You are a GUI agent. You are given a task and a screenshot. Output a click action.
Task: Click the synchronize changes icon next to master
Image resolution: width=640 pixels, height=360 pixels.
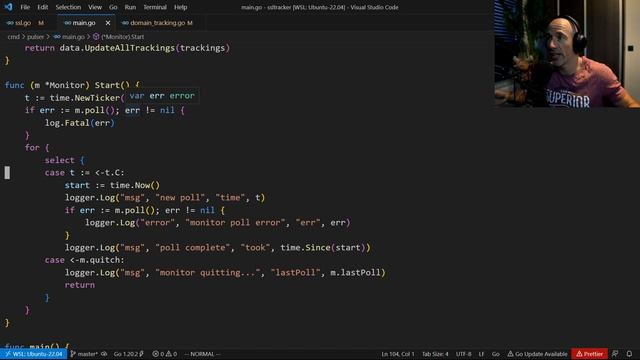(x=104, y=354)
